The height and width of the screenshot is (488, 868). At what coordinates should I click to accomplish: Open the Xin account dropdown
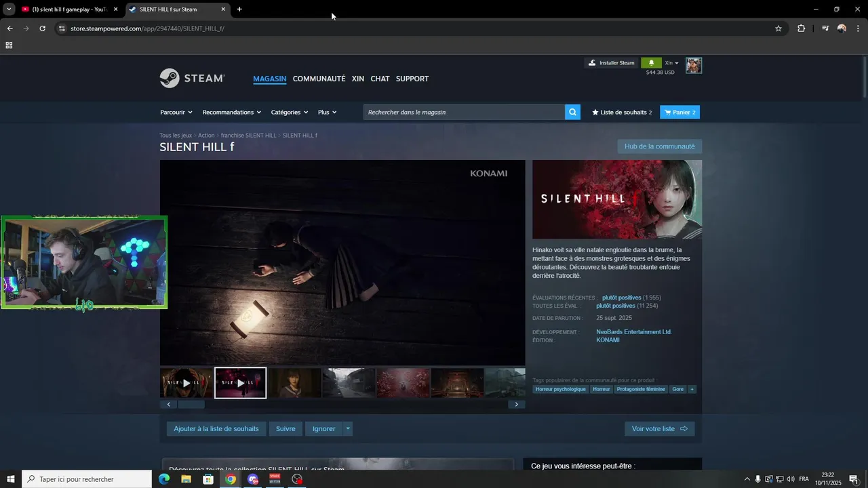coord(671,63)
